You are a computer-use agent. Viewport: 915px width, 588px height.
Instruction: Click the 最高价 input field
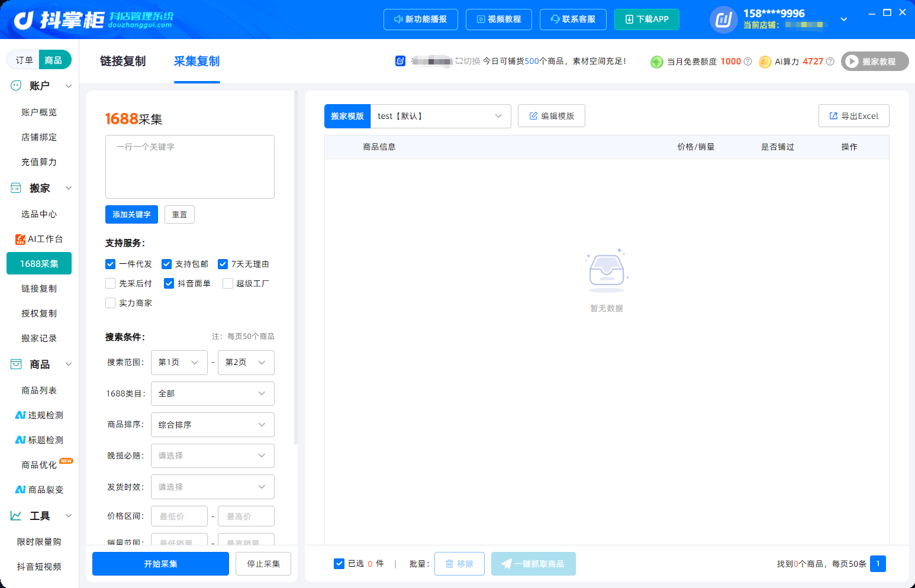point(246,516)
